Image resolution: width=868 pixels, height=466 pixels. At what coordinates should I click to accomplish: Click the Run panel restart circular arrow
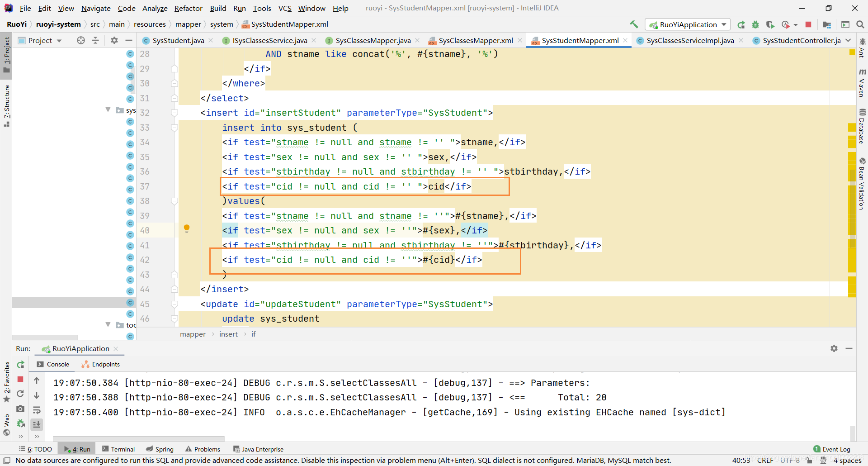tap(20, 394)
